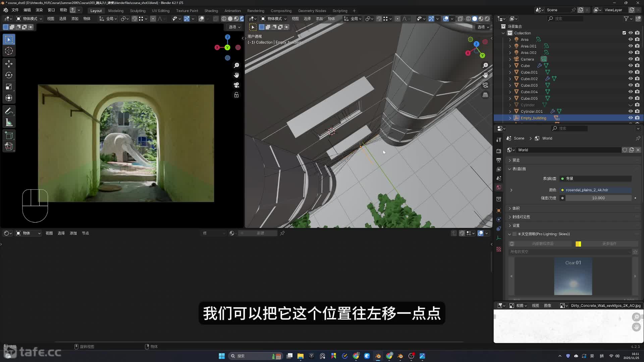
Task: Open the 渲染 (Render) menu
Action: pos(39,10)
